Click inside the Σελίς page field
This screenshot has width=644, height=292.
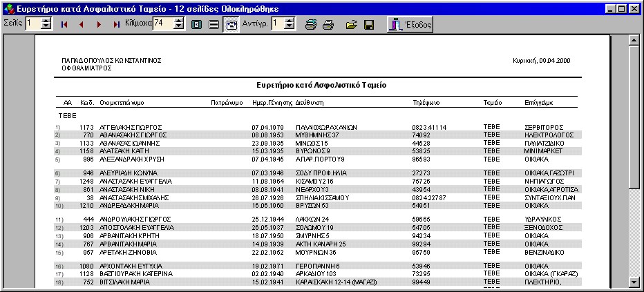(32, 24)
